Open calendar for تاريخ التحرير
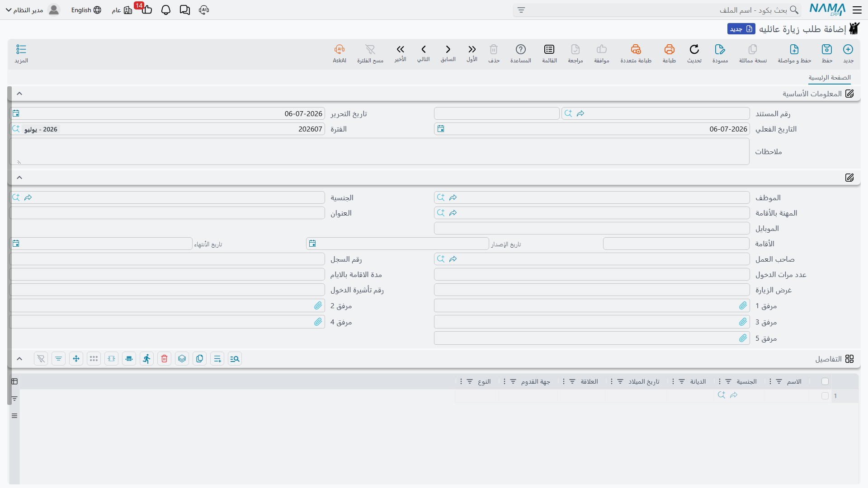Screen dimensions: 868x488 (16, 113)
